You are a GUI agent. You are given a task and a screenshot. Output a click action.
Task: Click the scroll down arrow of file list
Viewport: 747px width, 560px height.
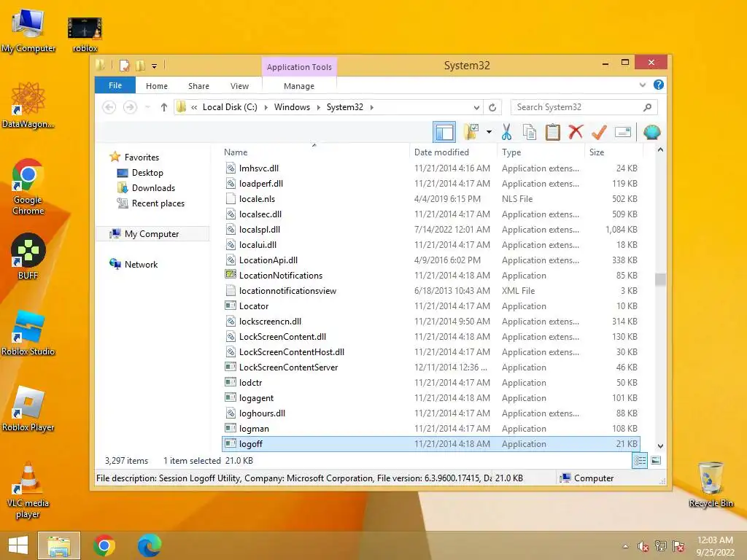[660, 446]
